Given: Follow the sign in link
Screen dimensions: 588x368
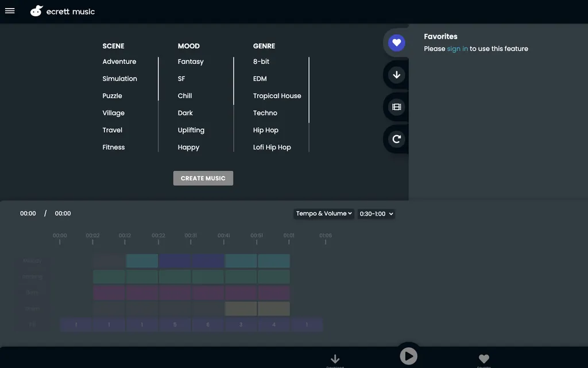Looking at the screenshot, I should [457, 49].
